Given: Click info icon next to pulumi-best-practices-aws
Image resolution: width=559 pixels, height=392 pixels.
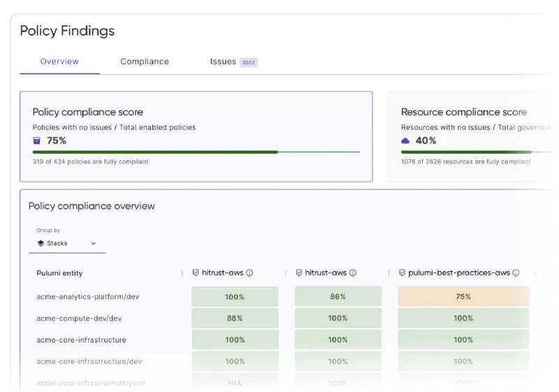Looking at the screenshot, I should click(516, 273).
